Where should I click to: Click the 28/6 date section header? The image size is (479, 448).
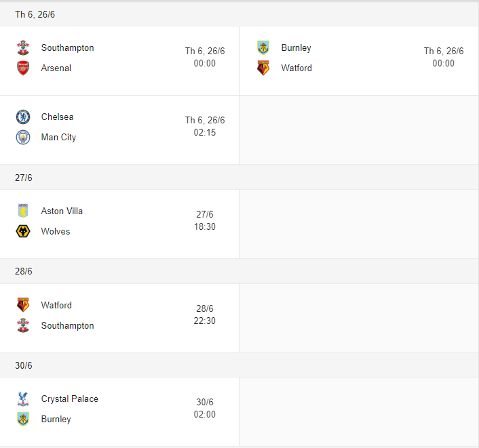(23, 271)
